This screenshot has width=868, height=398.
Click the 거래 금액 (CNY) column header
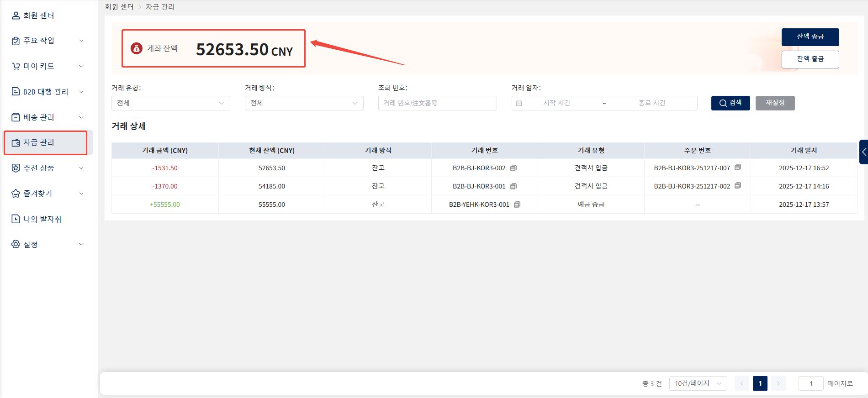pos(165,151)
